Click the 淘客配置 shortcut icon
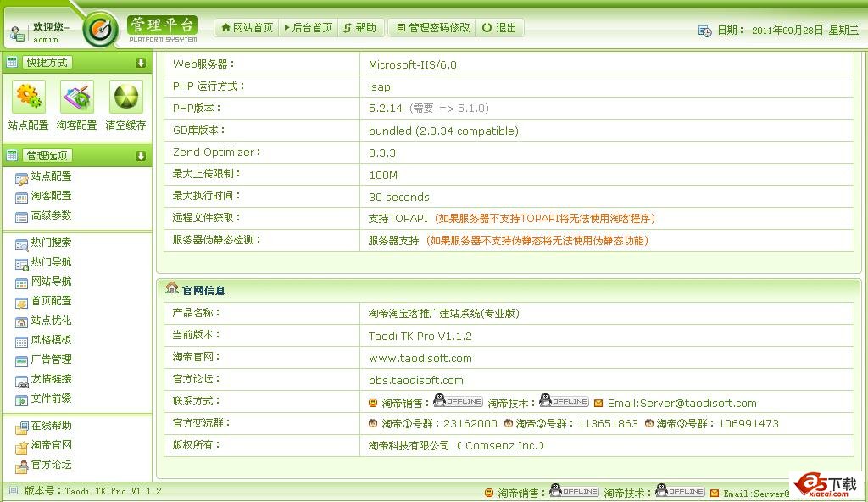868x502 pixels. pos(77,98)
